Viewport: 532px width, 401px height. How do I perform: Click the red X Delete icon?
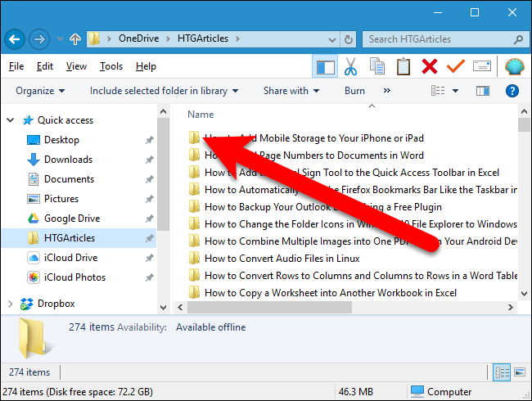(x=430, y=66)
